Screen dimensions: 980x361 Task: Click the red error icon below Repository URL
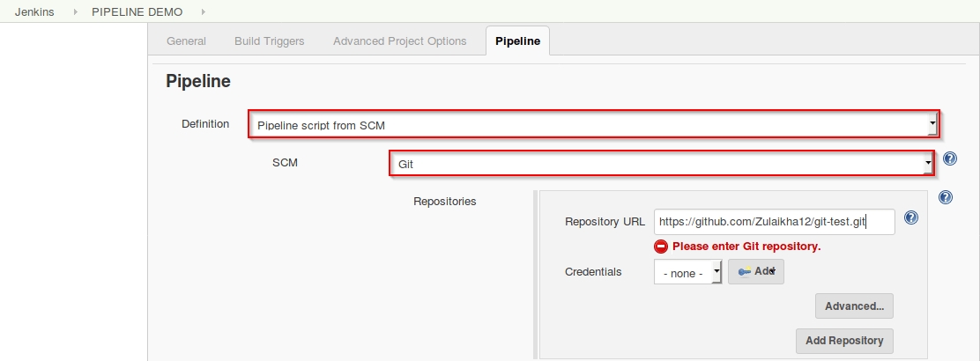point(661,247)
